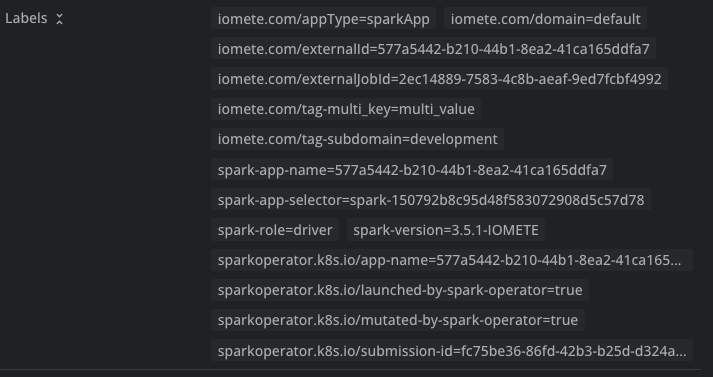
Task: Select the spark-app-name label badge
Action: click(x=412, y=170)
